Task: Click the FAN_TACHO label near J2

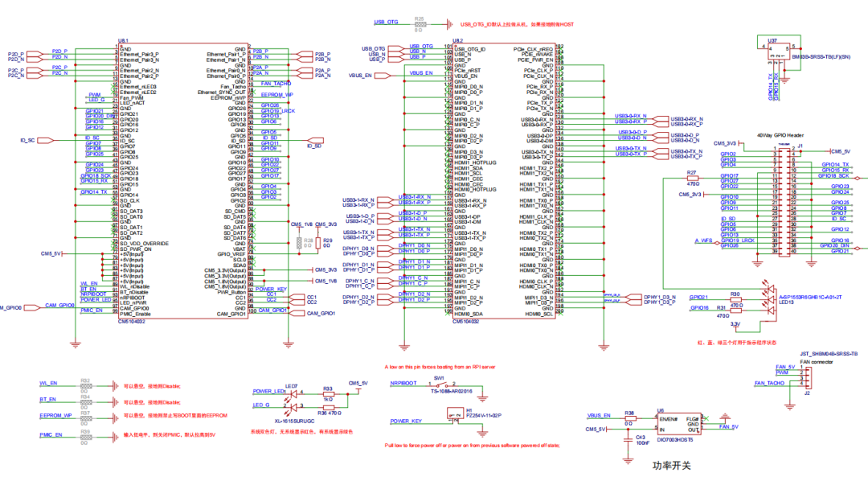Action: coord(769,383)
